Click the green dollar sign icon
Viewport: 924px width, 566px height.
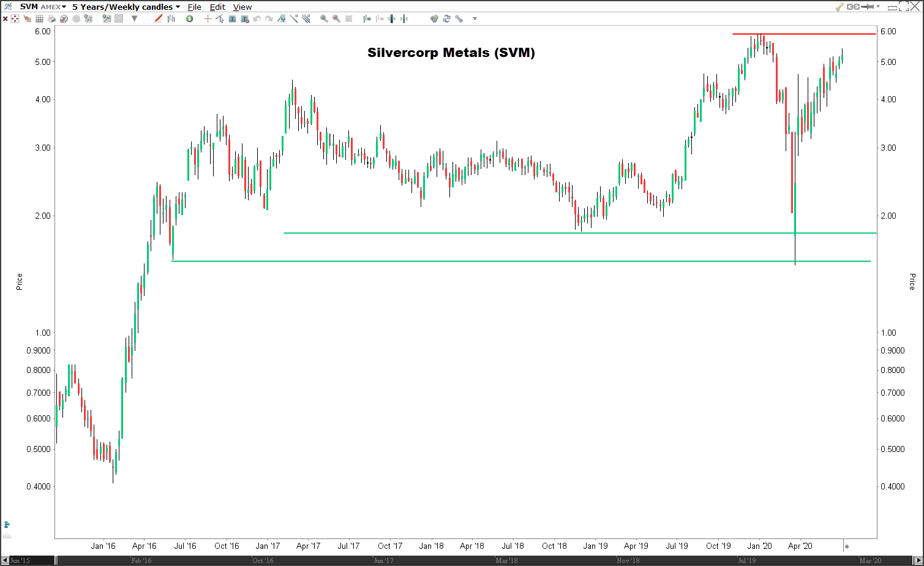[x=189, y=19]
